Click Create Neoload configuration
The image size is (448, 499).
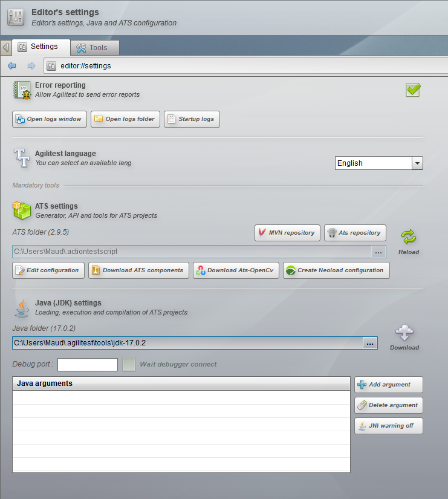click(x=336, y=270)
